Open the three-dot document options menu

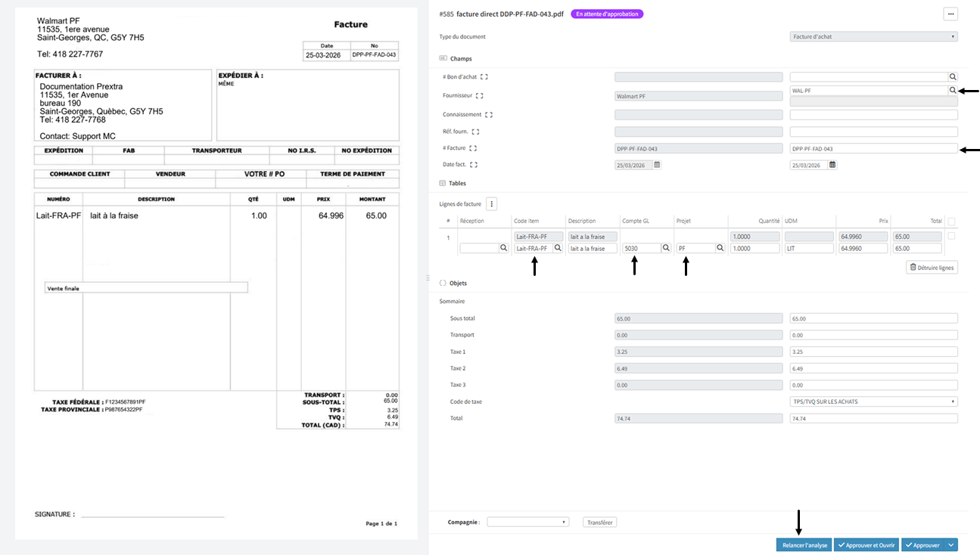coord(950,14)
